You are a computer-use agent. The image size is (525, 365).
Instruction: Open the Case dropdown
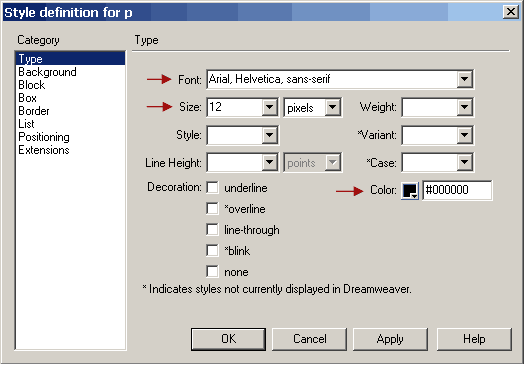point(464,163)
